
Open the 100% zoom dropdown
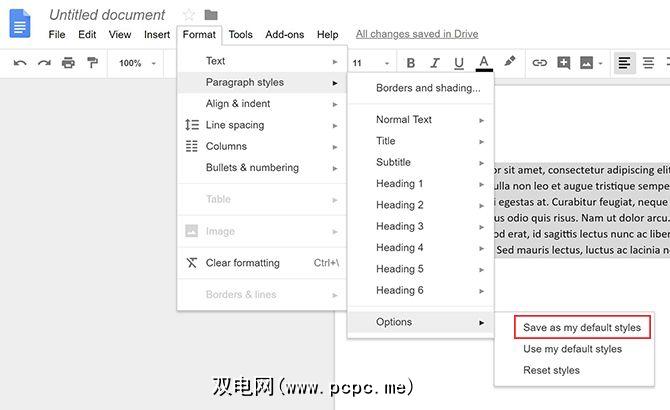point(137,63)
